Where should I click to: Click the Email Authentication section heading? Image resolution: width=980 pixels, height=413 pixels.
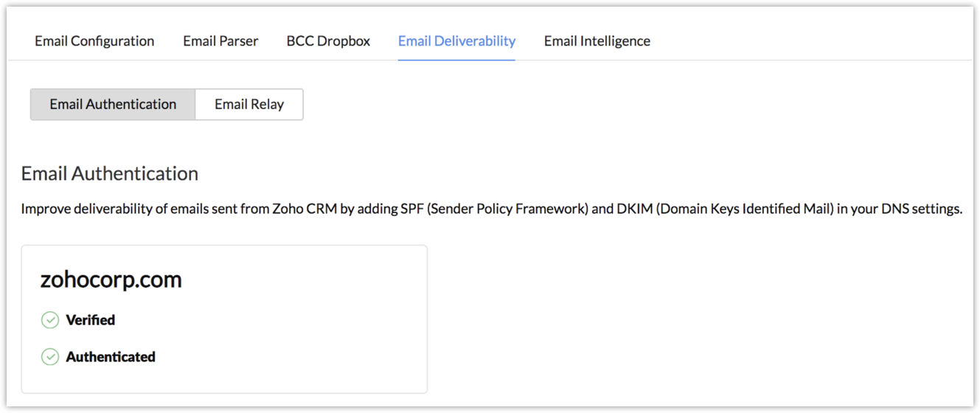(x=110, y=173)
